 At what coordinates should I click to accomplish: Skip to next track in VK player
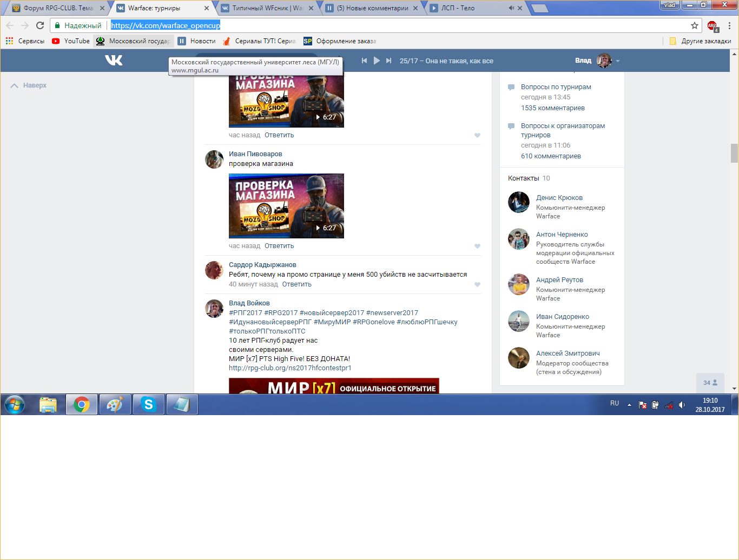[x=388, y=61]
